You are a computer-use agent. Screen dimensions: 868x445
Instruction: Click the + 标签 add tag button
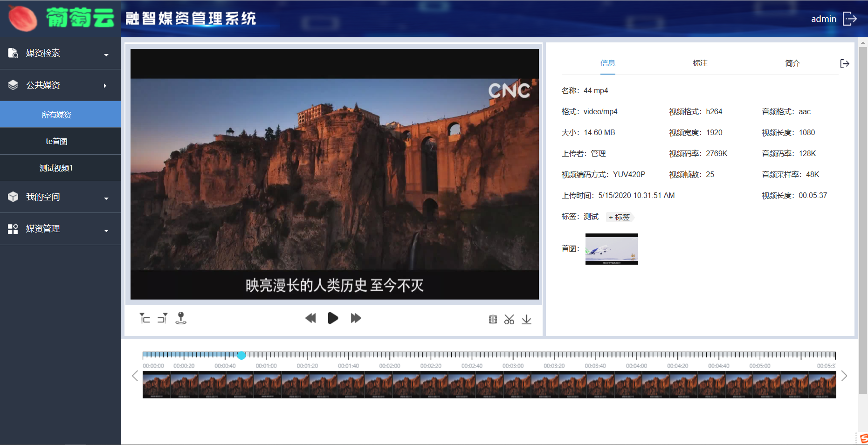(x=620, y=217)
